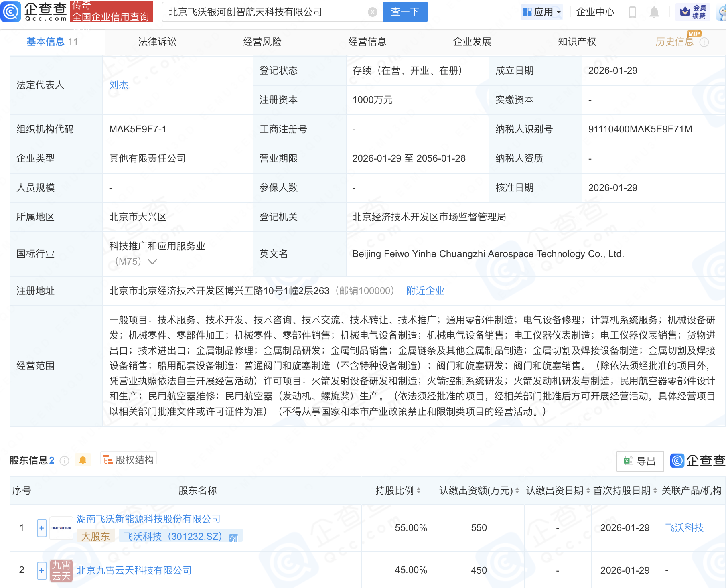Sort by 认缴出资额 column
The image size is (726, 588).
[517, 491]
